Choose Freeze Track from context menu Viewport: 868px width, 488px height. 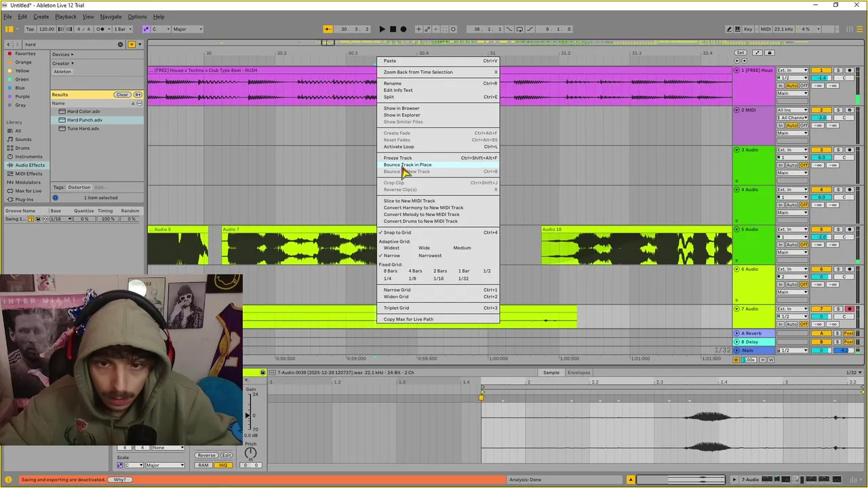coord(438,158)
